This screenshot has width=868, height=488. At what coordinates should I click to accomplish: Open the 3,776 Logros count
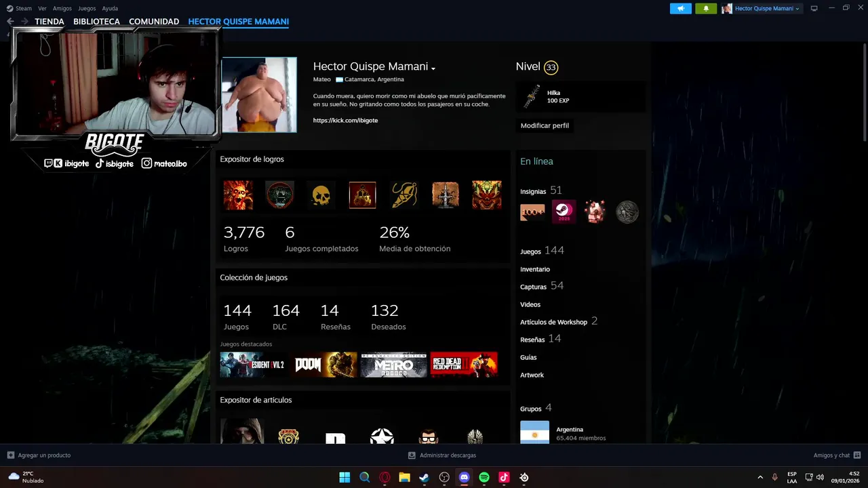coord(243,239)
